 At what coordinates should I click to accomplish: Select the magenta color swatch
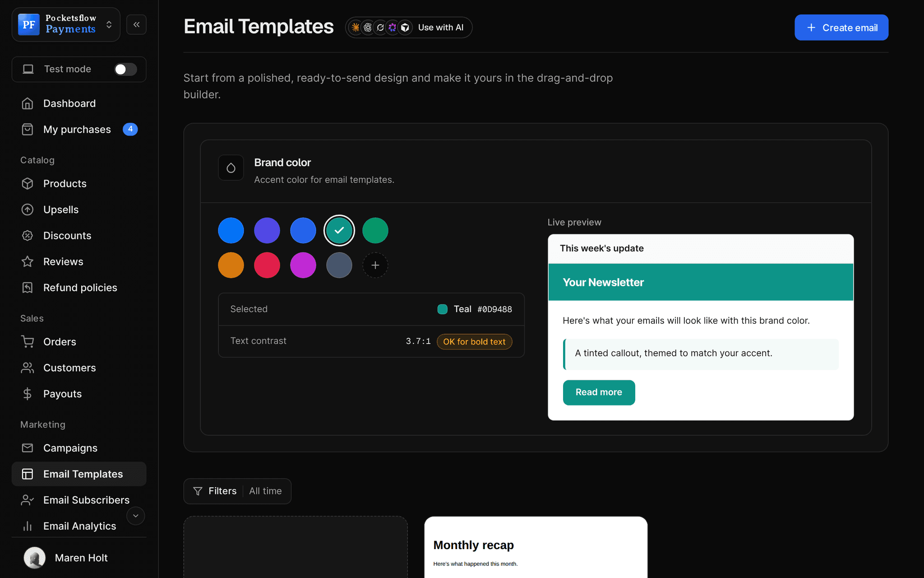pyautogui.click(x=303, y=265)
